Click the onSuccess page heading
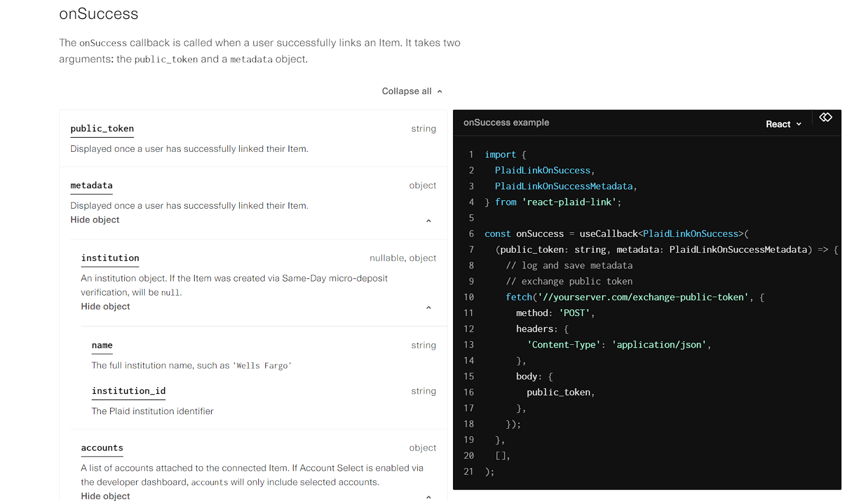The height and width of the screenshot is (501, 868). pos(99,14)
